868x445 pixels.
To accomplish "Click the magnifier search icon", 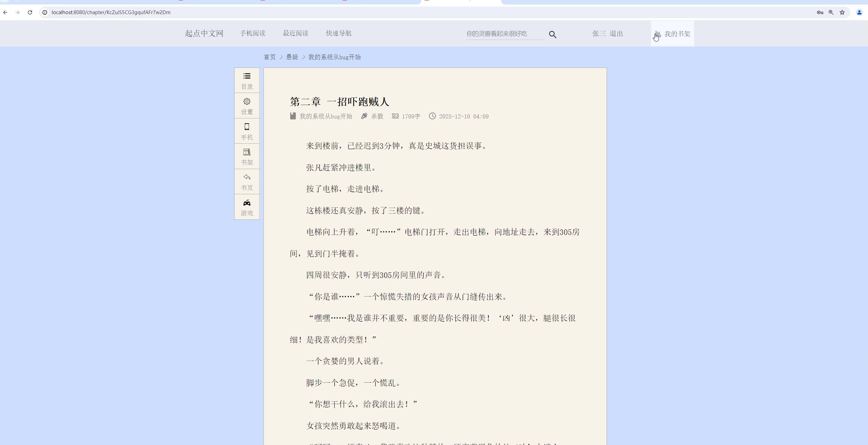I will pos(552,34).
